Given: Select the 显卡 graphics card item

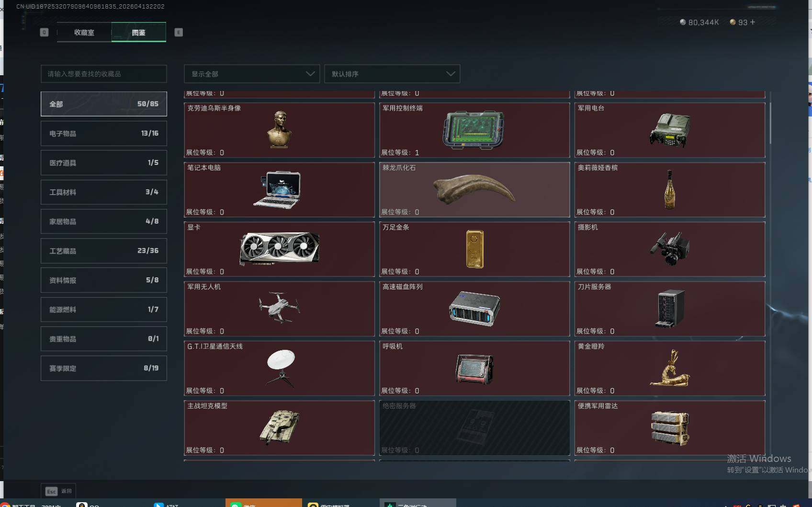Looking at the screenshot, I should coord(279,249).
